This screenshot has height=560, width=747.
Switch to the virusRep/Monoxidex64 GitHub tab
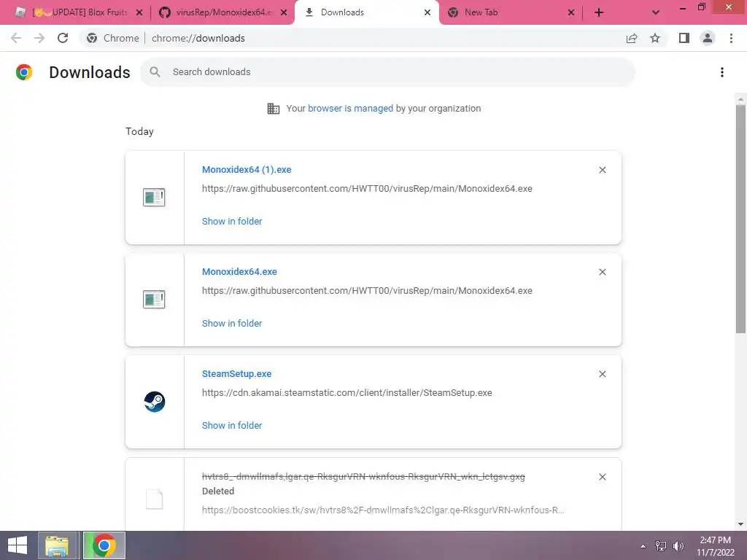pos(223,12)
